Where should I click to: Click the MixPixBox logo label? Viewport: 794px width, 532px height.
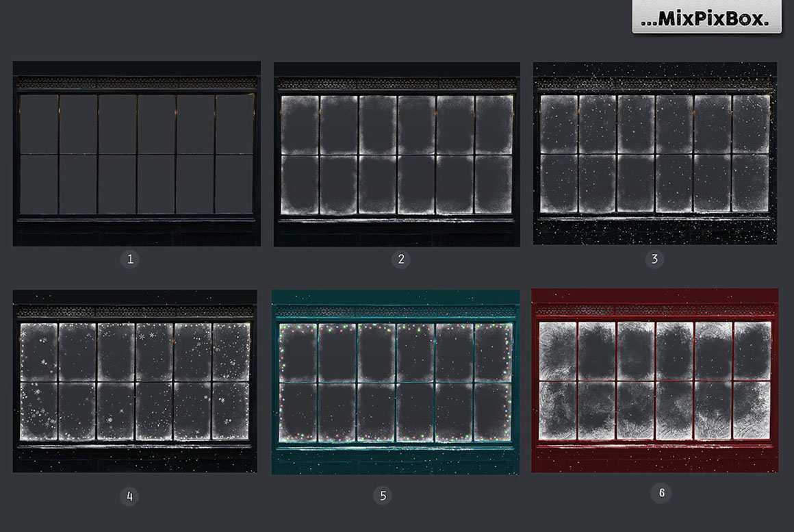[x=706, y=20]
